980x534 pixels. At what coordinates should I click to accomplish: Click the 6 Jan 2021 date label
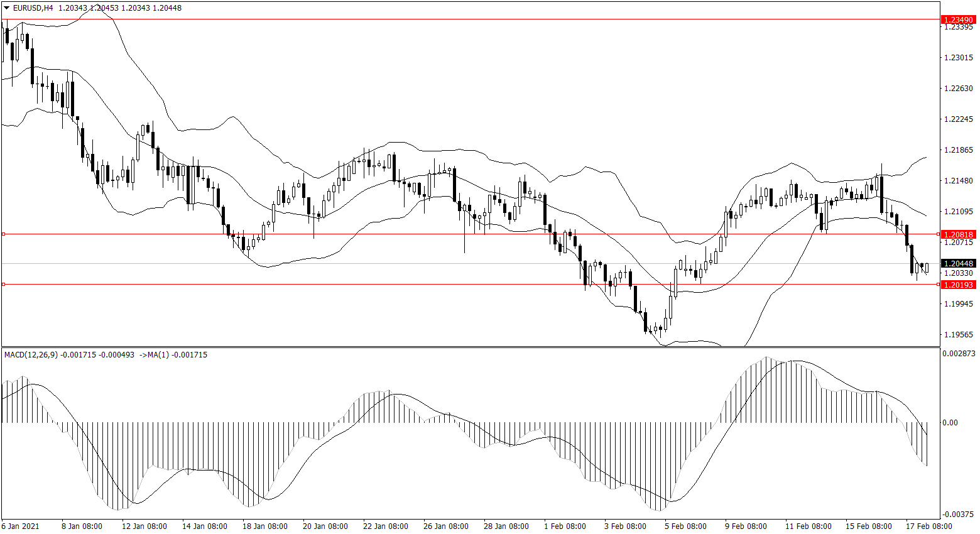pos(20,526)
